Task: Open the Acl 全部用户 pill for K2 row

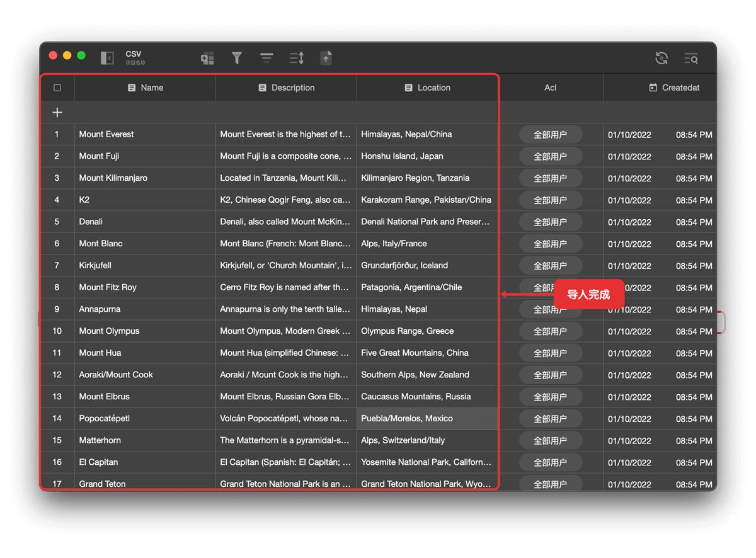Action: click(x=551, y=200)
